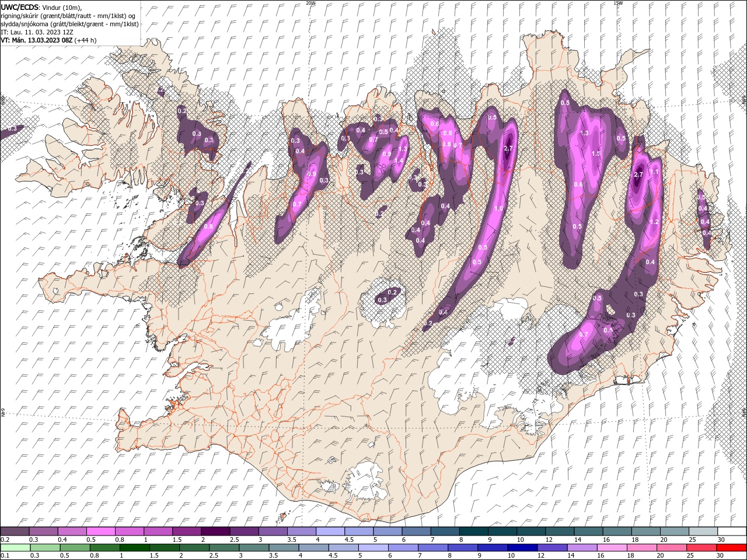Click the bright red swatch labeled 30
Viewport: 747px width, 560px height.
coord(731,548)
